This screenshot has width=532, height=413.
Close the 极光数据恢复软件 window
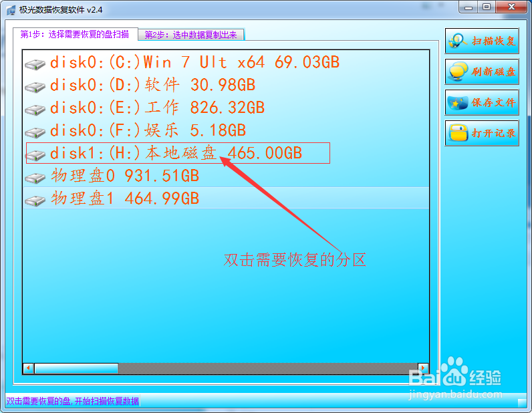point(512,7)
